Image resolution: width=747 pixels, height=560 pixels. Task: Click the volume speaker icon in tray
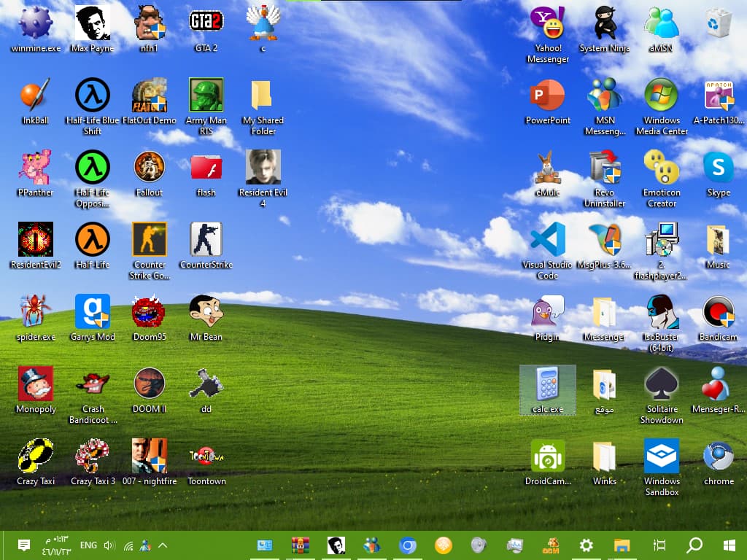tap(109, 545)
